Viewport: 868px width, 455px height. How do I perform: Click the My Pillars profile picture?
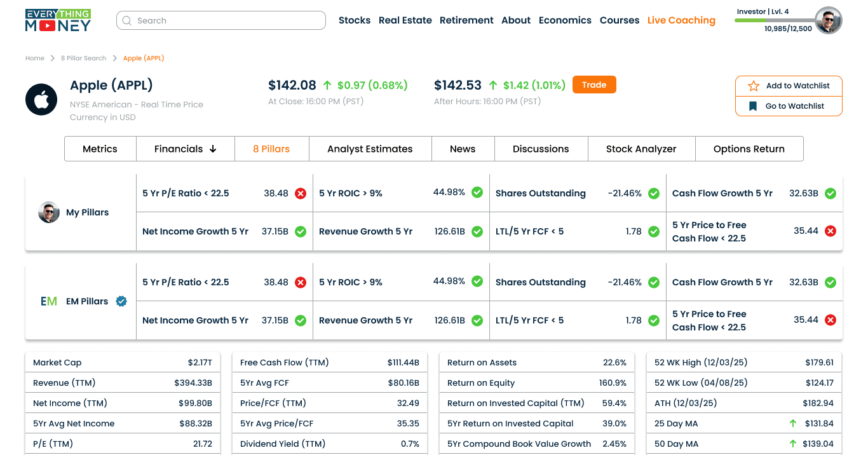49,212
